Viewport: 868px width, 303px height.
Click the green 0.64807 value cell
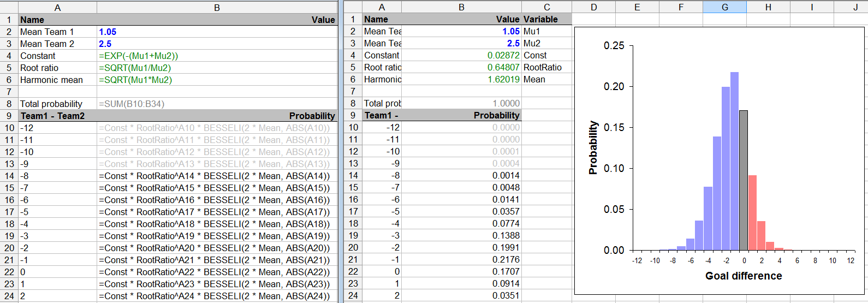[461, 67]
